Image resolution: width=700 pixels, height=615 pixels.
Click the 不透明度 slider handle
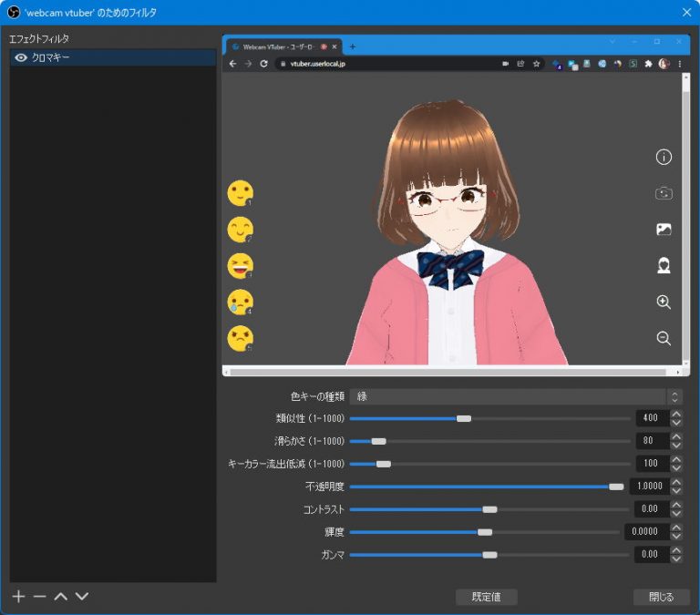616,487
